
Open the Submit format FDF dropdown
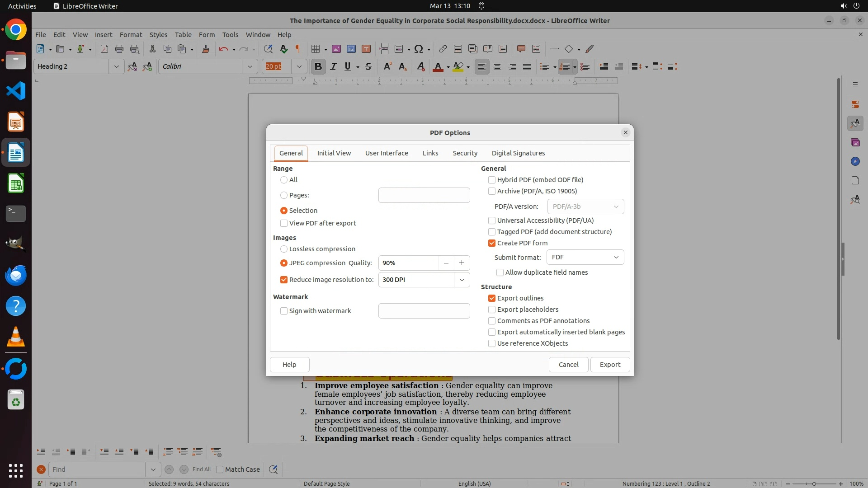(x=585, y=257)
